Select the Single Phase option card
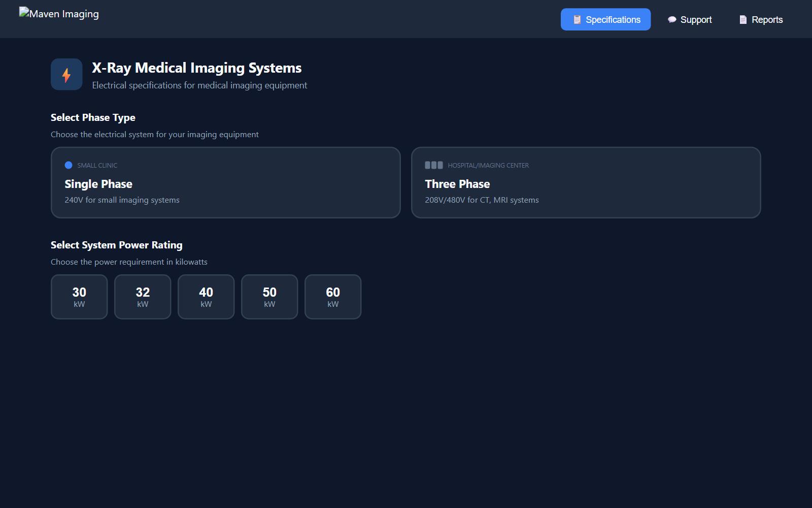The image size is (812, 508). click(225, 183)
